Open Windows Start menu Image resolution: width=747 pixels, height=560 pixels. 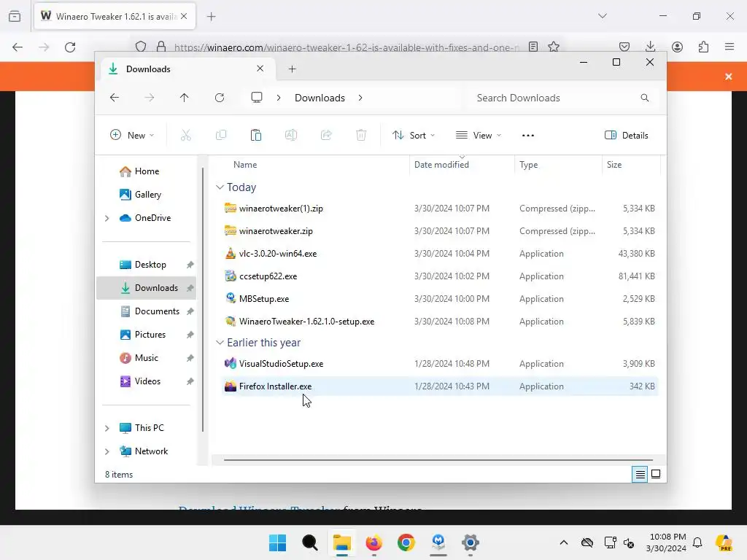[277, 542]
